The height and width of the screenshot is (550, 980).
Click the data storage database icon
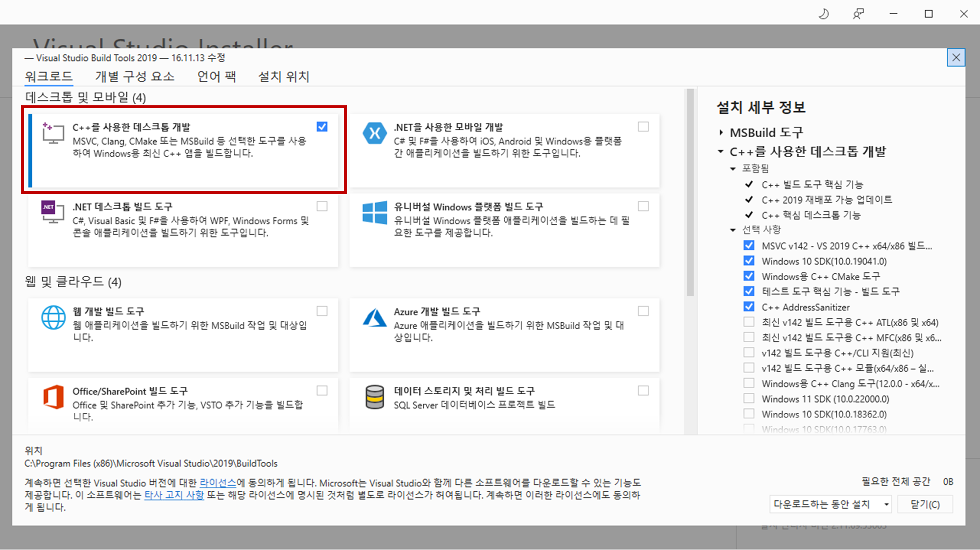[374, 397]
